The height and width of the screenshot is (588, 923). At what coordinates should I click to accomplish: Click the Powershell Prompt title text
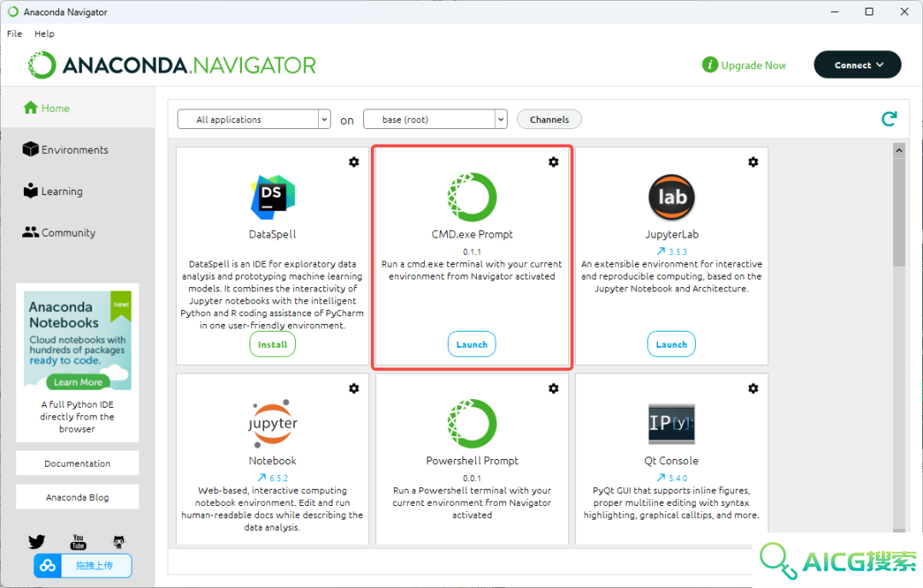[472, 461]
